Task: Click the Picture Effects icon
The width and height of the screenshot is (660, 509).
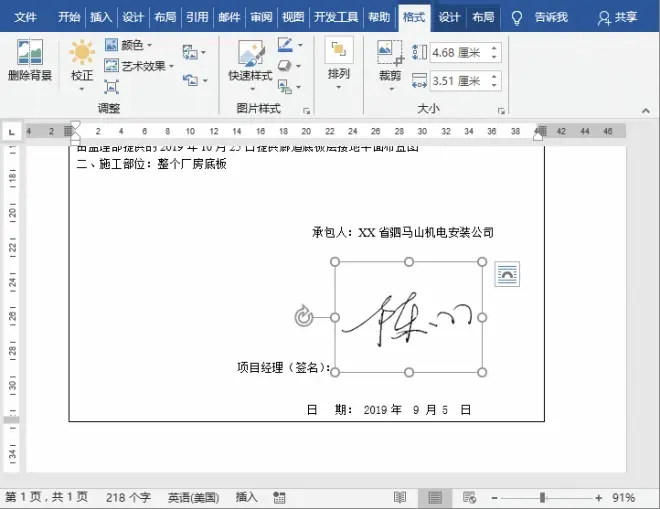Action: [x=285, y=66]
